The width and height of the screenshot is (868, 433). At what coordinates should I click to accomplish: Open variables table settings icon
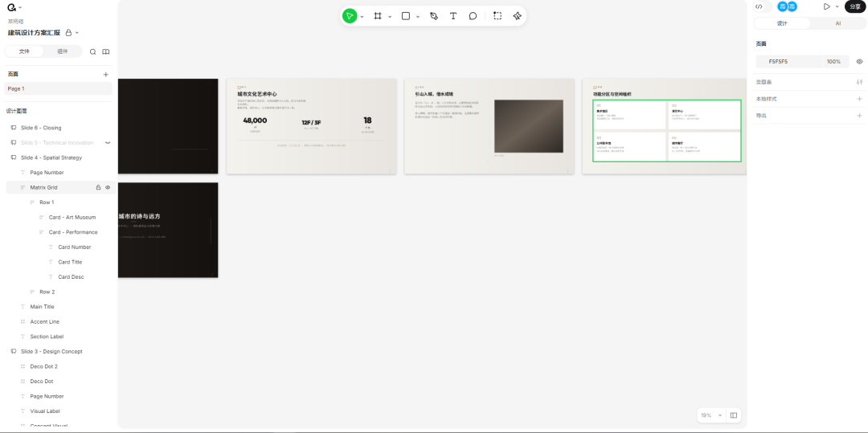(859, 82)
